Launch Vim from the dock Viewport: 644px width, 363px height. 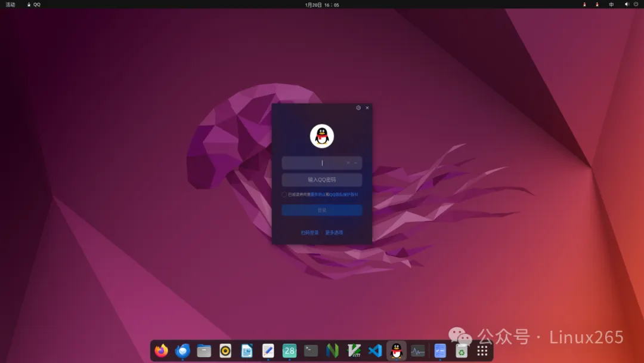coord(354,350)
